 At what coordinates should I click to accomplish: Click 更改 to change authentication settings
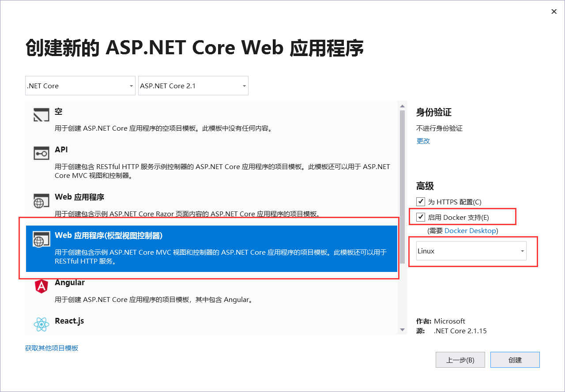coord(423,141)
